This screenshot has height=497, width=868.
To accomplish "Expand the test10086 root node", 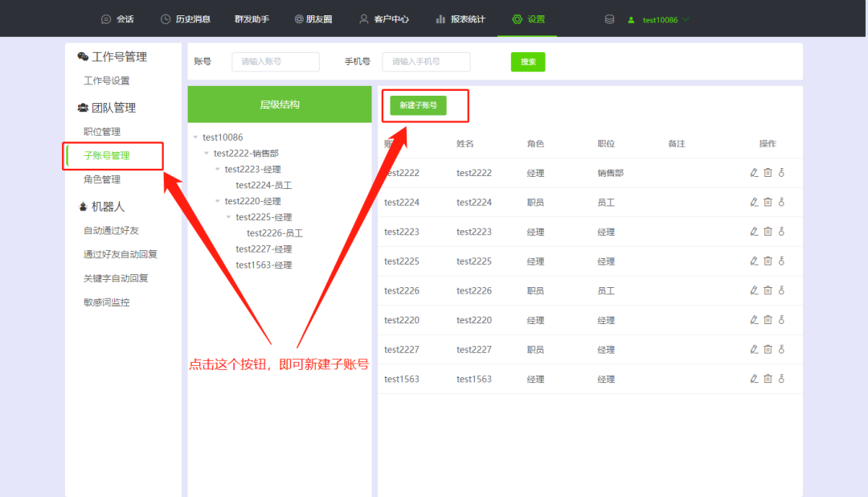I will coord(196,137).
